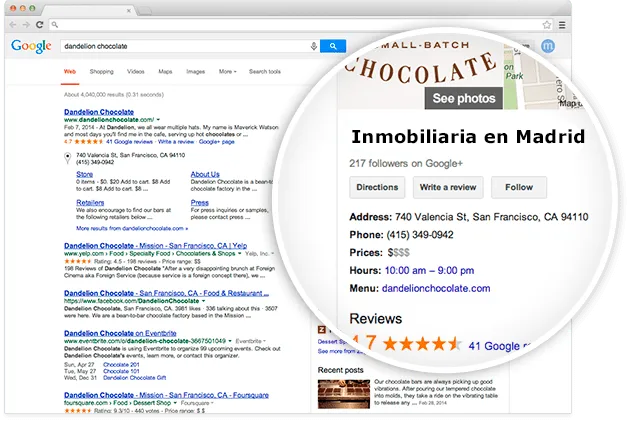Viewport: 631px width, 426px height.
Task: Open the Retailers sitelink
Action: click(90, 202)
